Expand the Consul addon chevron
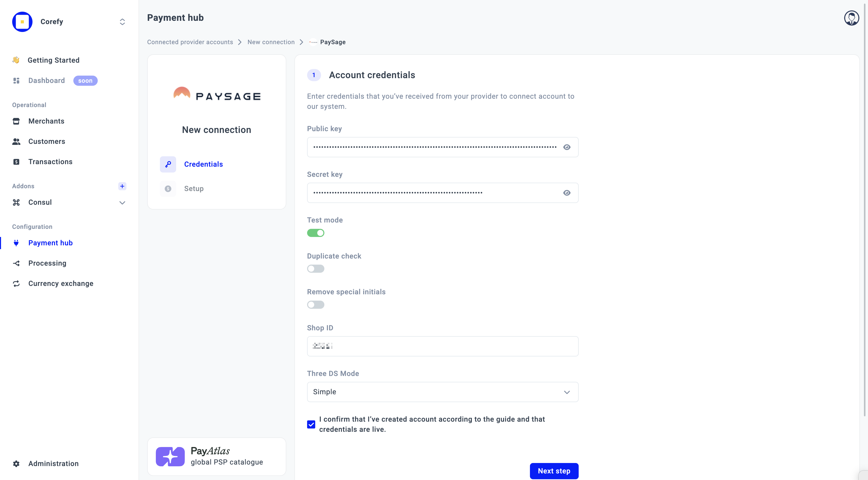 click(122, 203)
